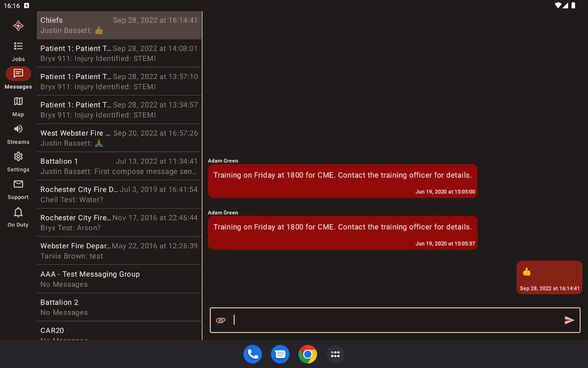This screenshot has height=368, width=588.
Task: Click 'Sep 28, 2022 at 16:14:41' bubble timestamp
Action: pyautogui.click(x=549, y=288)
